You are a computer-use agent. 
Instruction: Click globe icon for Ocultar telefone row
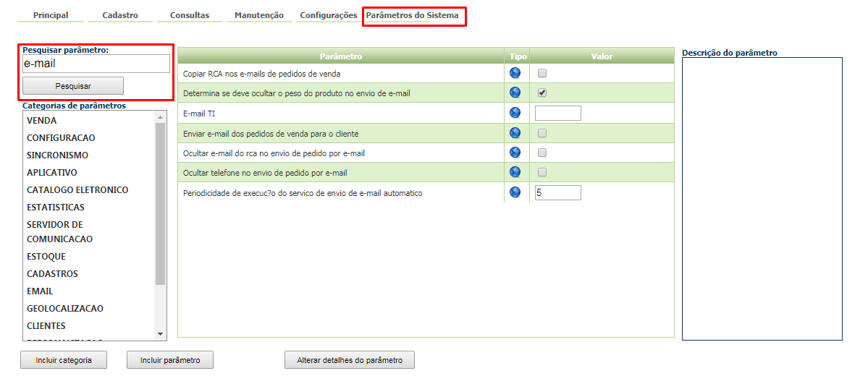(515, 172)
